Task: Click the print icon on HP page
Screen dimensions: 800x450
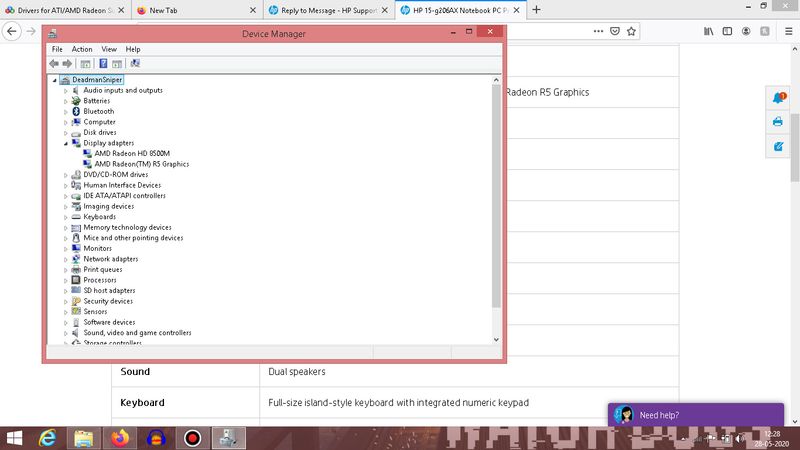Action: click(x=778, y=122)
